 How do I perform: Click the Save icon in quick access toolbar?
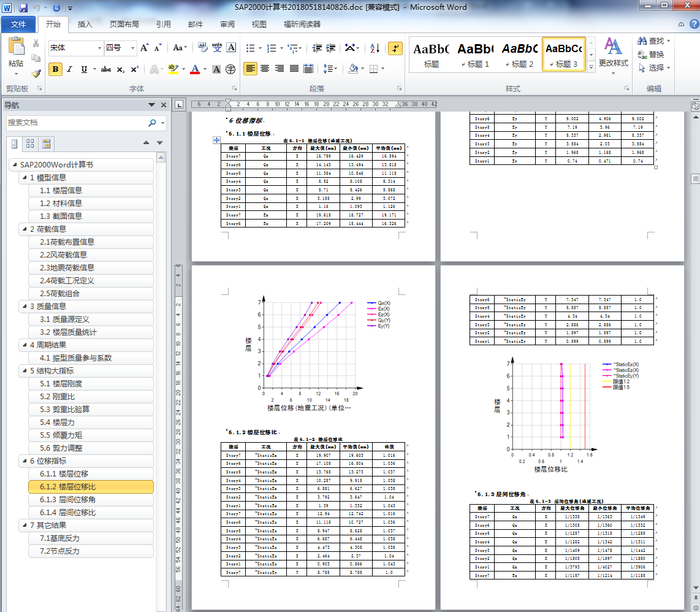pos(23,8)
